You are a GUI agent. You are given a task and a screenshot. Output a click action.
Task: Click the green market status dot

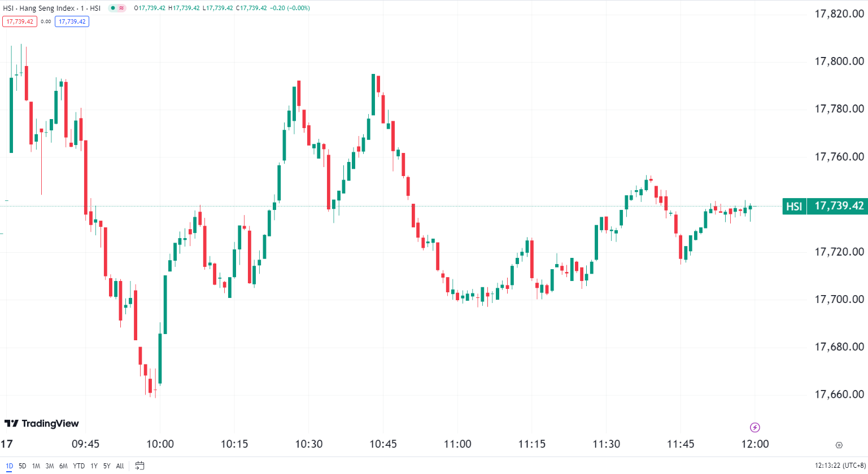tap(113, 8)
